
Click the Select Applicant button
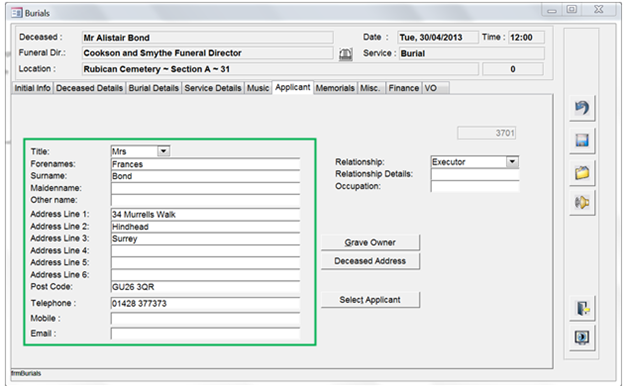[370, 300]
